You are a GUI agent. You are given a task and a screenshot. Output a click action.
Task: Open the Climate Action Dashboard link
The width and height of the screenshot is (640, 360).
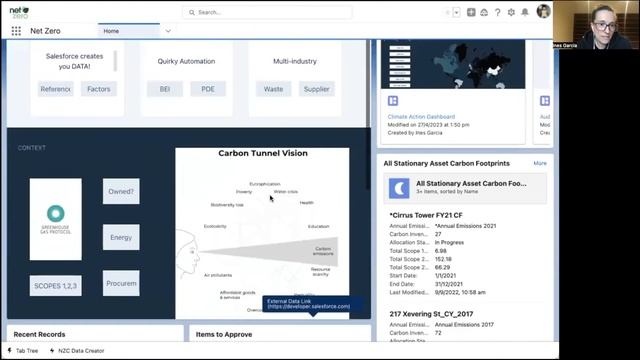pos(421,117)
